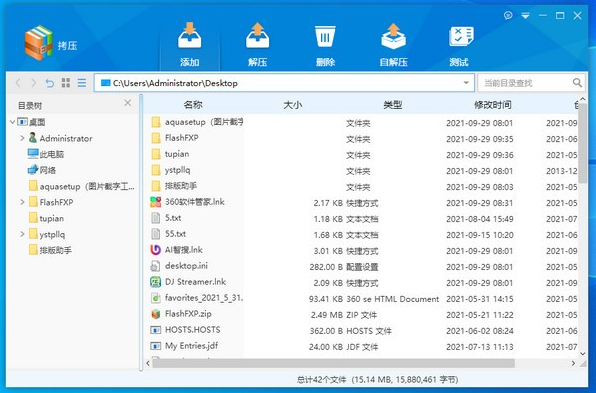
Task: Open the address path dropdown arrow
Action: click(x=466, y=83)
